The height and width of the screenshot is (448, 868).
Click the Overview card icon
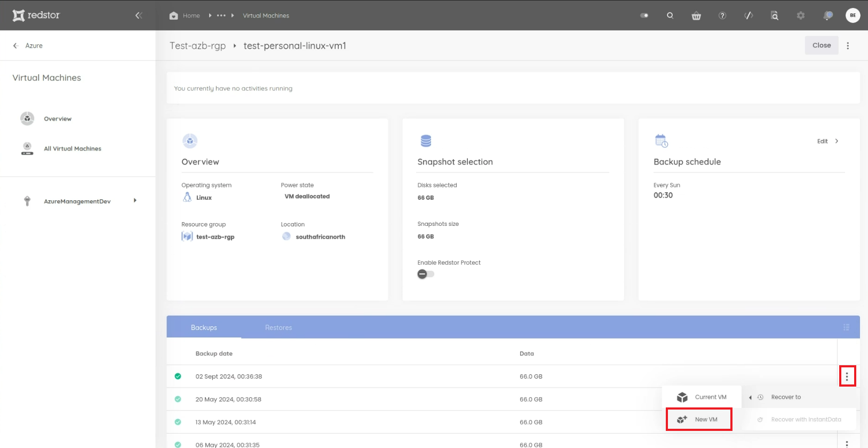190,141
